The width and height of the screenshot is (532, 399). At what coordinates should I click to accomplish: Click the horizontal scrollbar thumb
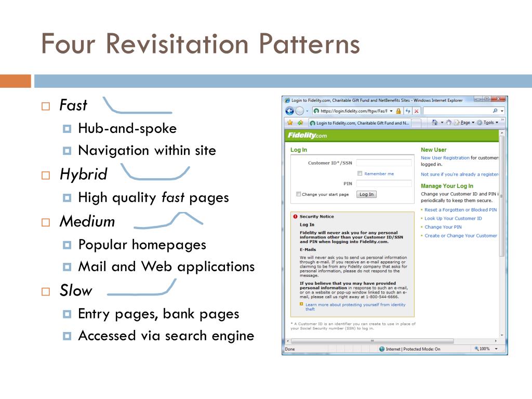[x=372, y=341]
